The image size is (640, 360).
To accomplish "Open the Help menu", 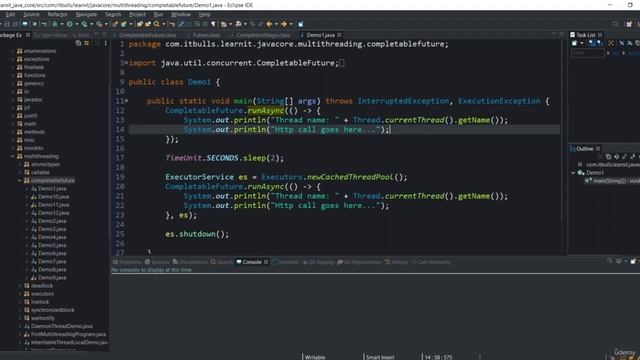I will [204, 14].
